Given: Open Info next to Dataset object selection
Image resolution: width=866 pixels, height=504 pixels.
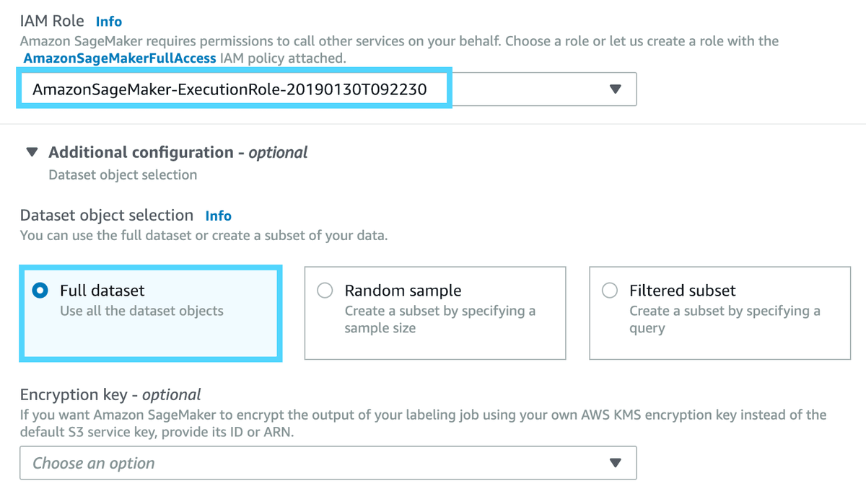Looking at the screenshot, I should (218, 216).
